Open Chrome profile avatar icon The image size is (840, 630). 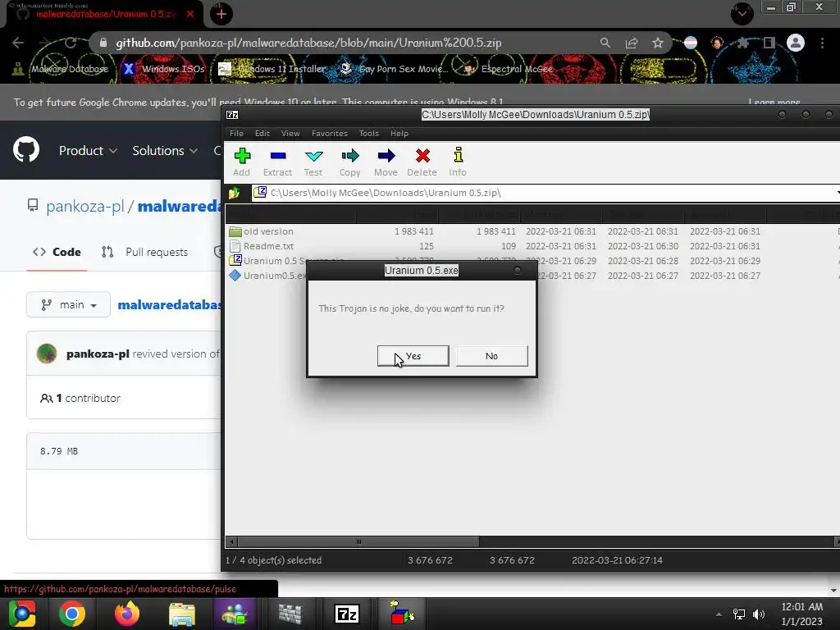coord(796,43)
